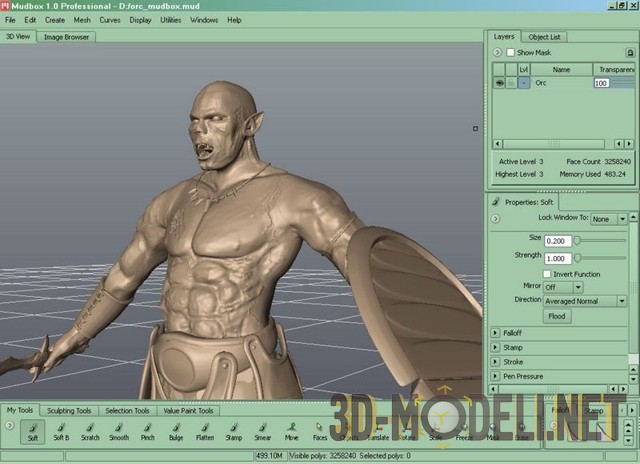Adjust the Size slider
Image resolution: width=640 pixels, height=464 pixels.
(x=590, y=241)
